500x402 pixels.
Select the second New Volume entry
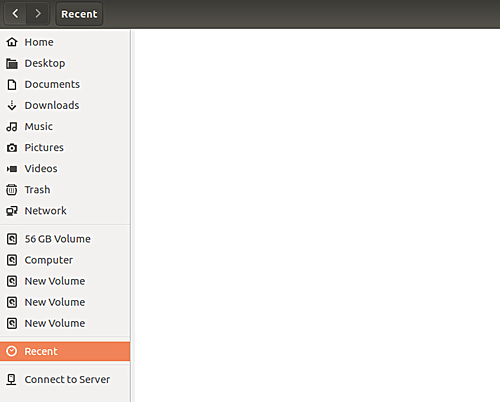coord(65,302)
